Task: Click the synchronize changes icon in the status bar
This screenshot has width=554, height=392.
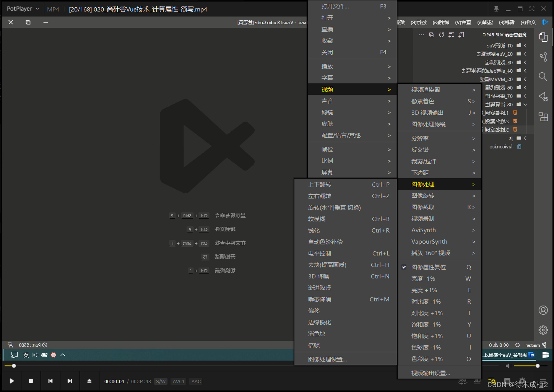Action: point(518,345)
